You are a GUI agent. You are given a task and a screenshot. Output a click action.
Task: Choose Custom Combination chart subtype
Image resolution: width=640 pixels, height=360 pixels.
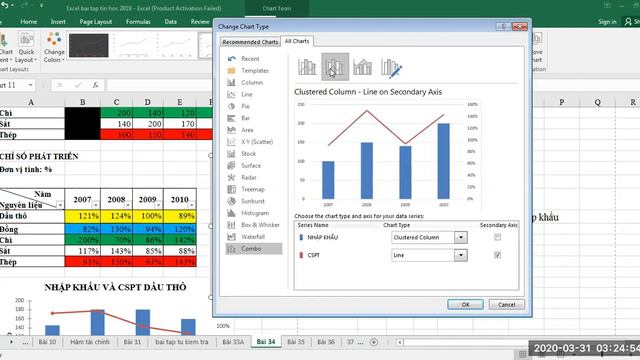[391, 67]
